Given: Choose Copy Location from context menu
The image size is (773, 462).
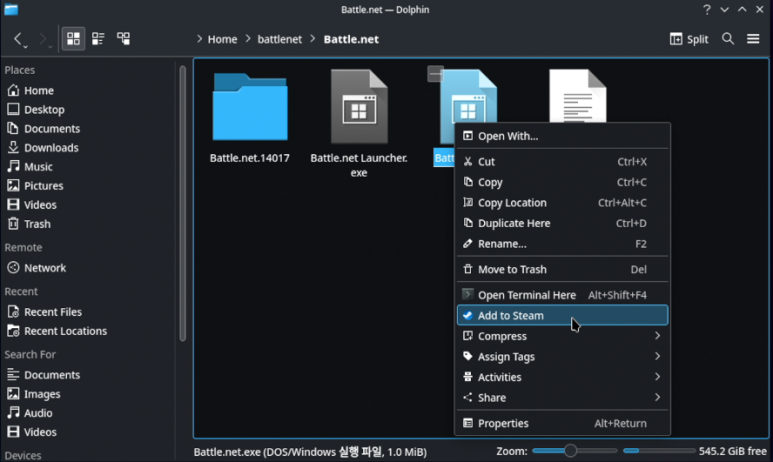Looking at the screenshot, I should (x=562, y=203).
